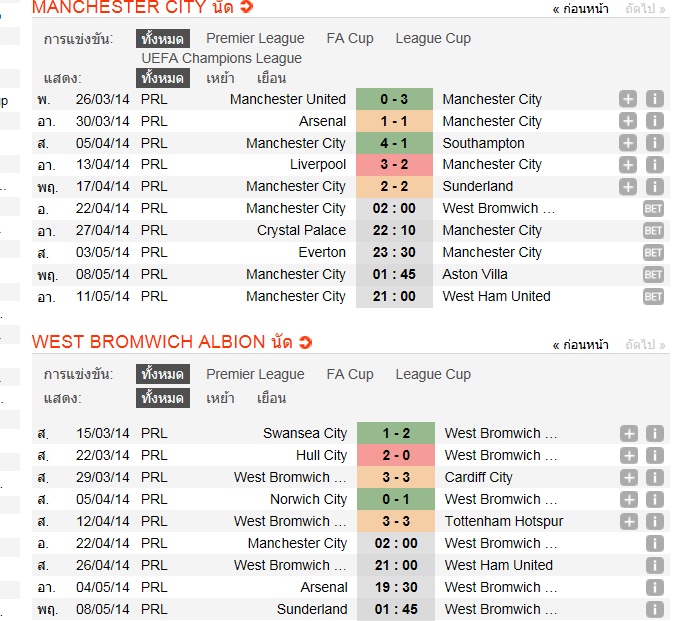
Task: Click BET icon for Everton vs Manchester City
Action: [x=653, y=253]
